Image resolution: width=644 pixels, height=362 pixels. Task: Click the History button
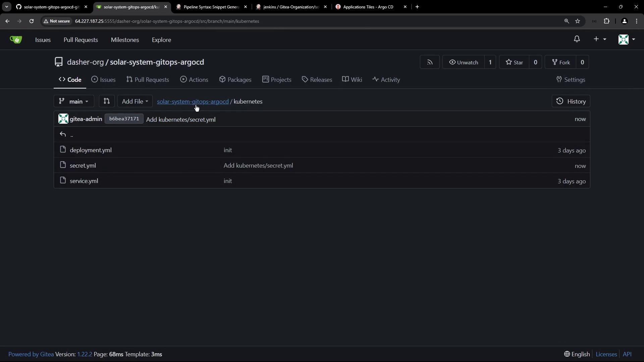[x=571, y=101]
